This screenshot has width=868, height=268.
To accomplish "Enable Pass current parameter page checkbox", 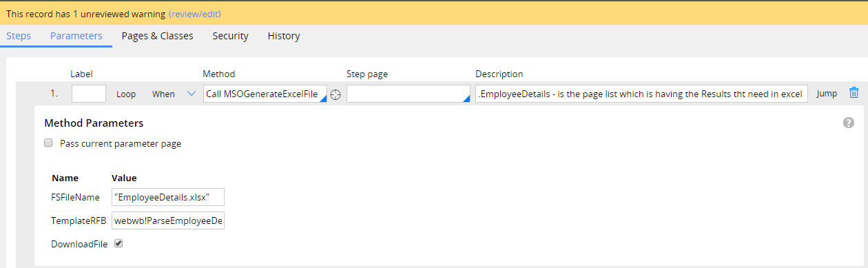I will tap(48, 143).
